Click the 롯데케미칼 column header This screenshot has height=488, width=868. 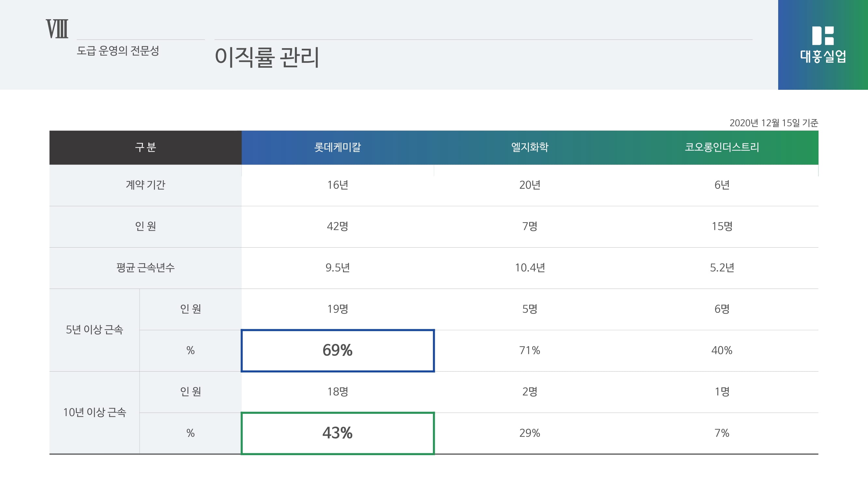[x=337, y=147]
